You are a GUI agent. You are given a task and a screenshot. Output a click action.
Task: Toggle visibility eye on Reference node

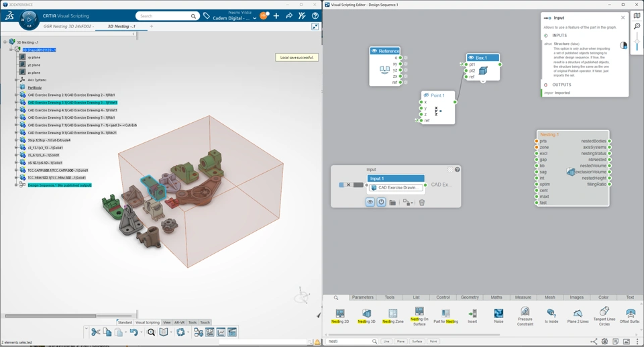[374, 51]
